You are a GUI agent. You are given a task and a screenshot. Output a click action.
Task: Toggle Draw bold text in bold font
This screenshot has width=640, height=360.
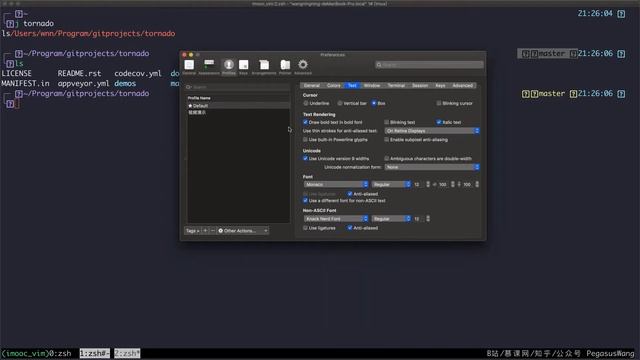(305, 122)
